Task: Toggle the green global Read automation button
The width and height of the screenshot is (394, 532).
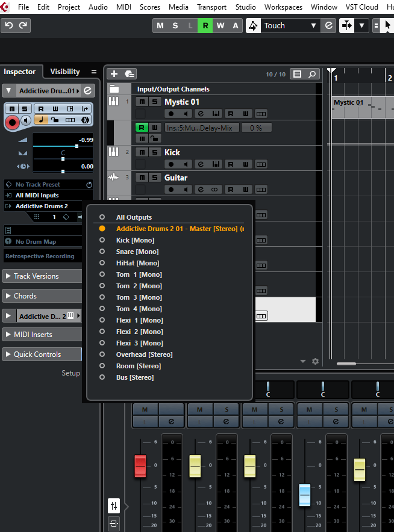Action: pos(205,25)
